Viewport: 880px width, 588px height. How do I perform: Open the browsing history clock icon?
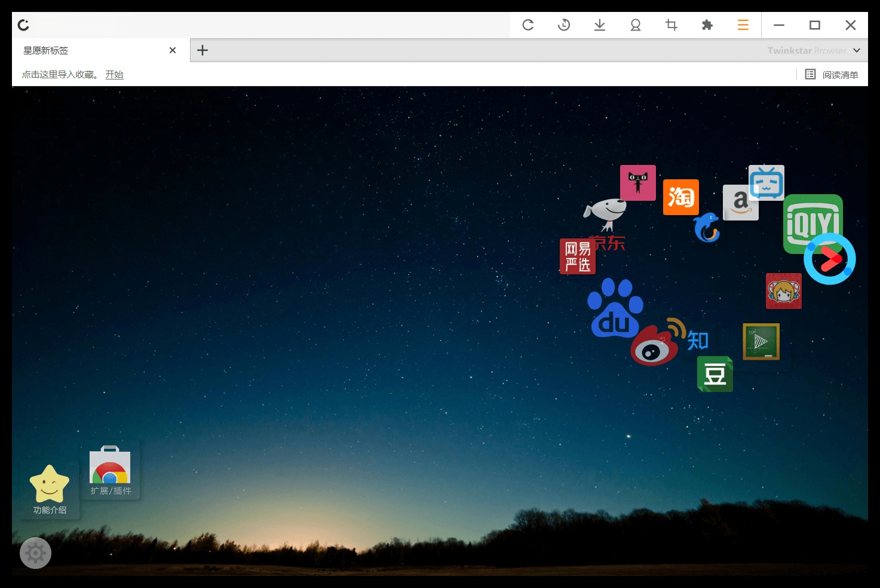tap(564, 25)
